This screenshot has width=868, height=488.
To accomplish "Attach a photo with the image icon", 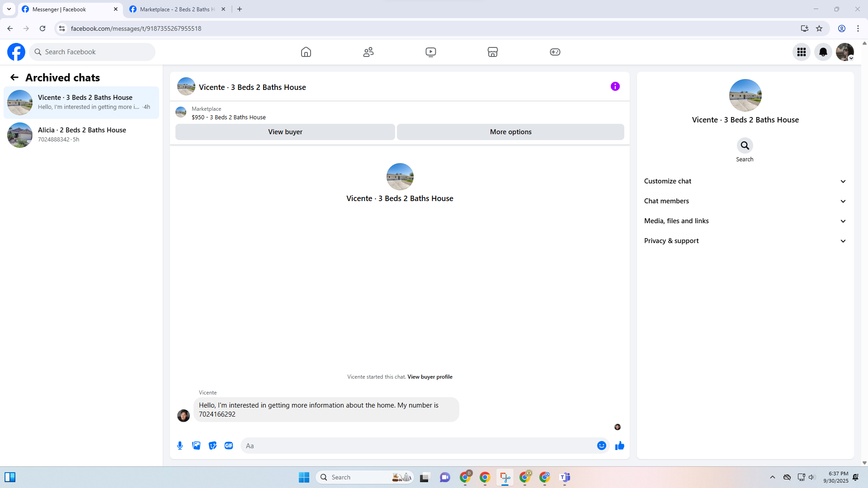I will (196, 446).
